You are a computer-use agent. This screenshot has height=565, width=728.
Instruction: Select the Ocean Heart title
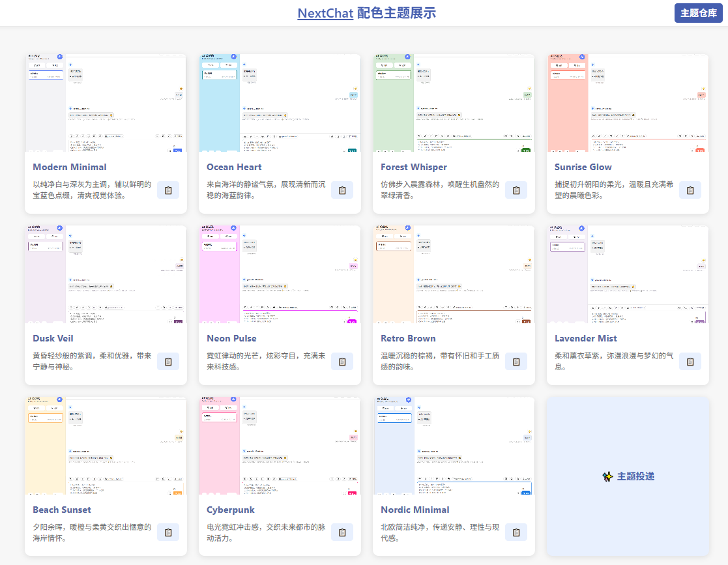(234, 167)
